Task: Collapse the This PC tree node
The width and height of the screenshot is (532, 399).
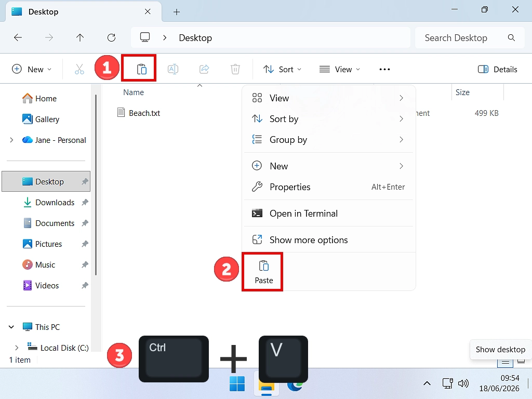Action: point(11,327)
